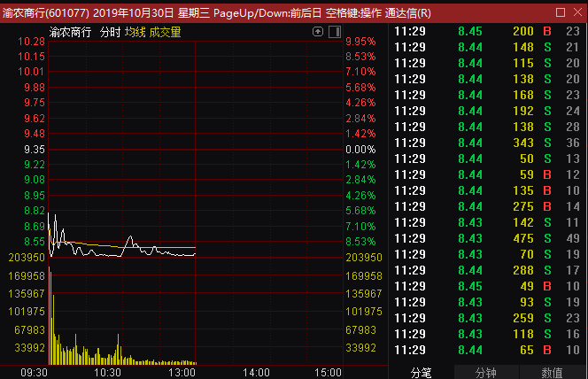588x379 pixels.
Task: Click the 9.35 baseline price label
Action: point(35,149)
